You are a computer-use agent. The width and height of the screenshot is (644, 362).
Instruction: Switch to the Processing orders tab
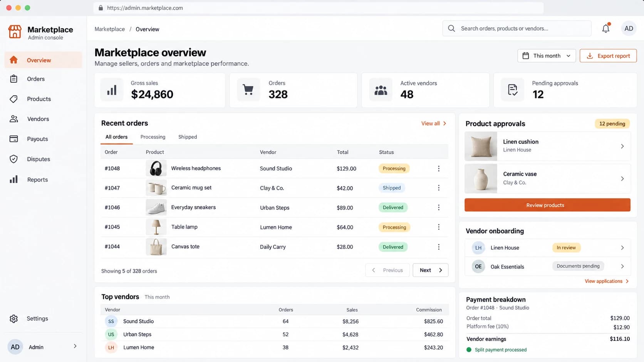click(x=153, y=137)
